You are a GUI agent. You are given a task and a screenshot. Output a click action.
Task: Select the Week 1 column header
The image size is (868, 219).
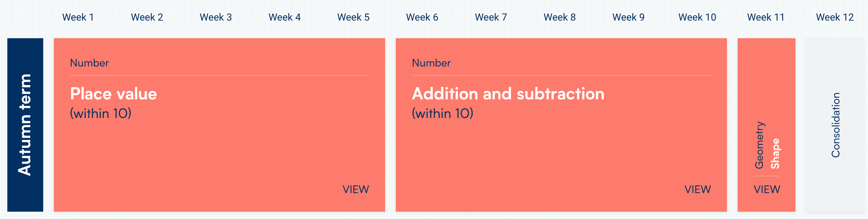(x=78, y=17)
